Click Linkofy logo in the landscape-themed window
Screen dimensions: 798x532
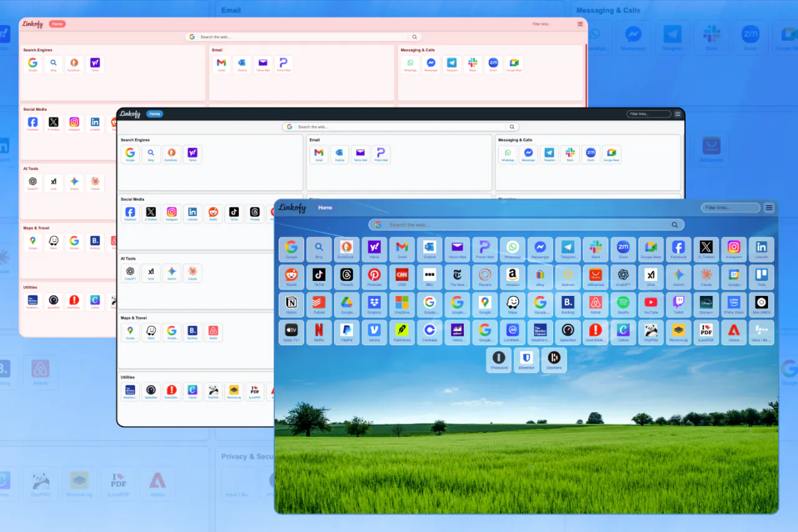pos(292,208)
